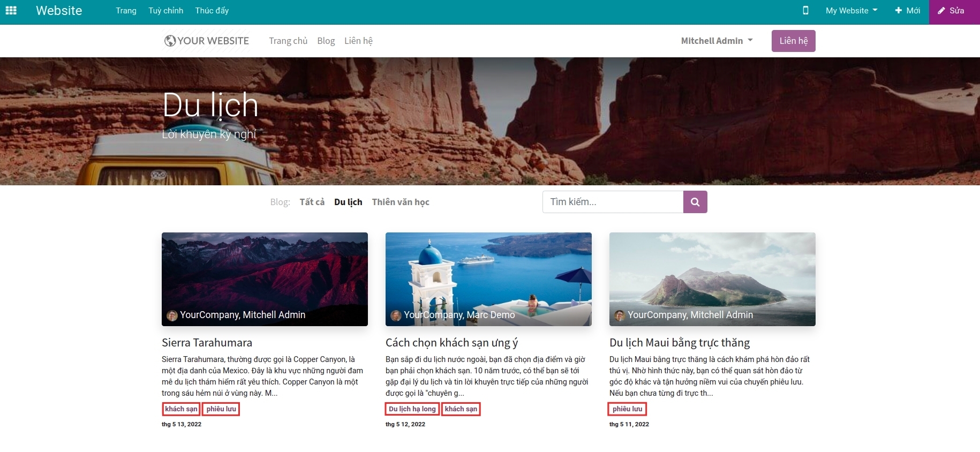980x452 pixels.
Task: Click the pencil Sửa edit button
Action: 951,11
